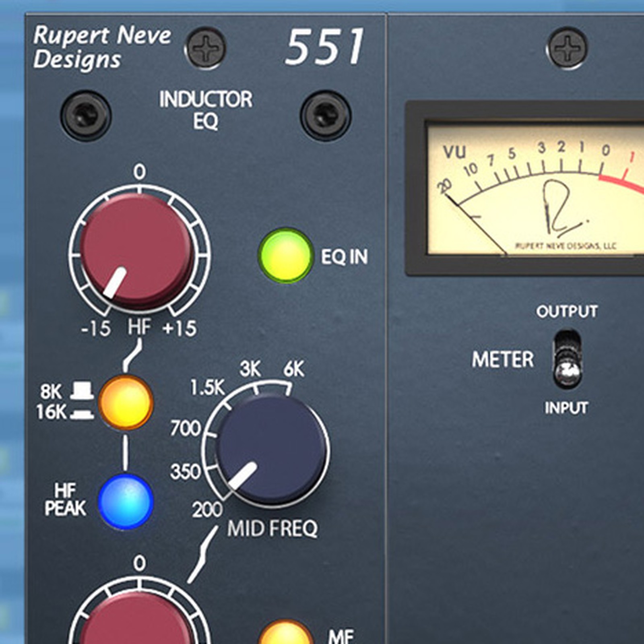The height and width of the screenshot is (644, 644).
Task: Click the INPUT label below the meter switch
Action: click(x=566, y=408)
